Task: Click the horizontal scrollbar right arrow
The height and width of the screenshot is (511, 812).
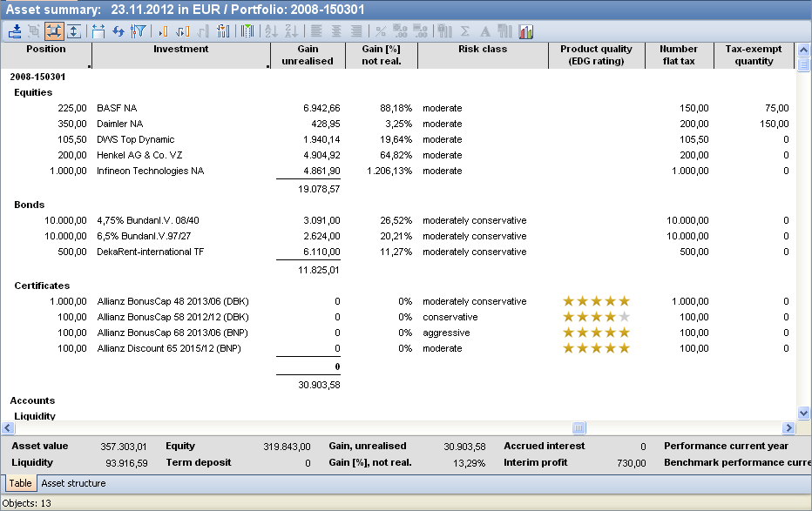Action: coord(789,428)
